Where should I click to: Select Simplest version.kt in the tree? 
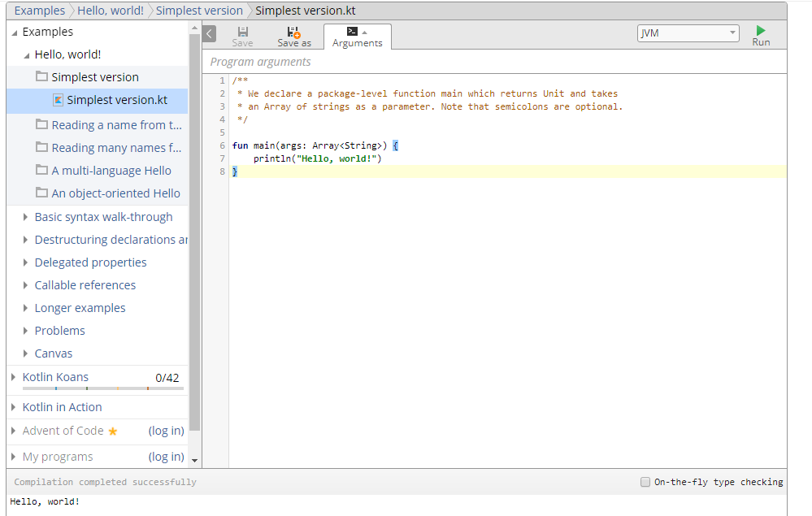98,101
